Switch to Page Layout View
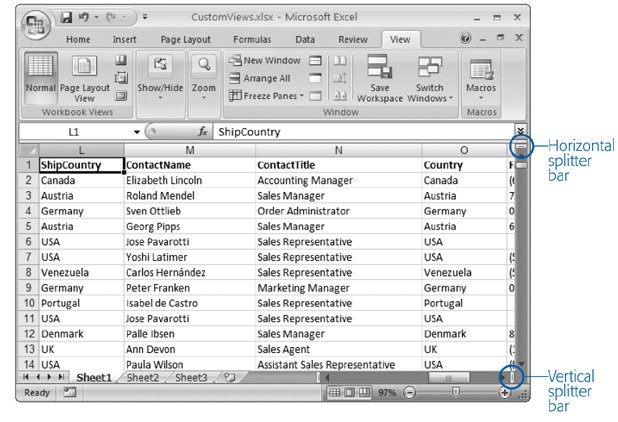 tap(84, 78)
